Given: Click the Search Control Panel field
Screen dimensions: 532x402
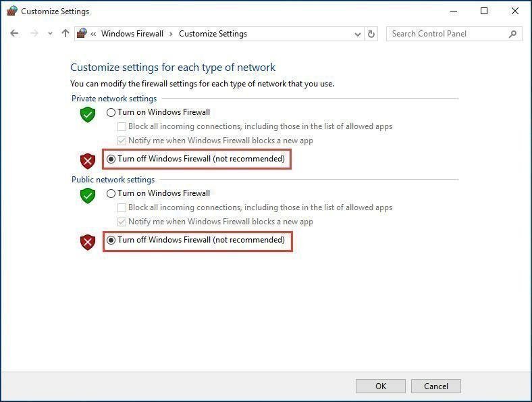Looking at the screenshot, I should point(446,34).
